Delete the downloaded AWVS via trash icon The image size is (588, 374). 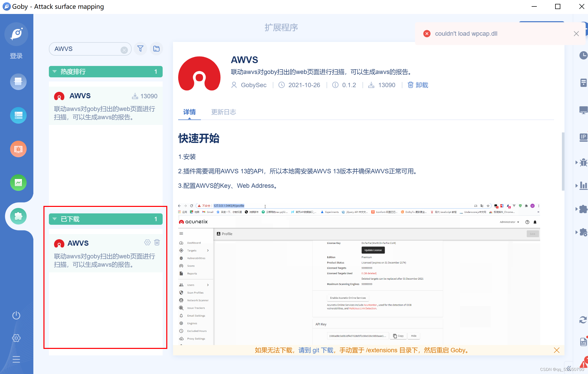coord(157,242)
